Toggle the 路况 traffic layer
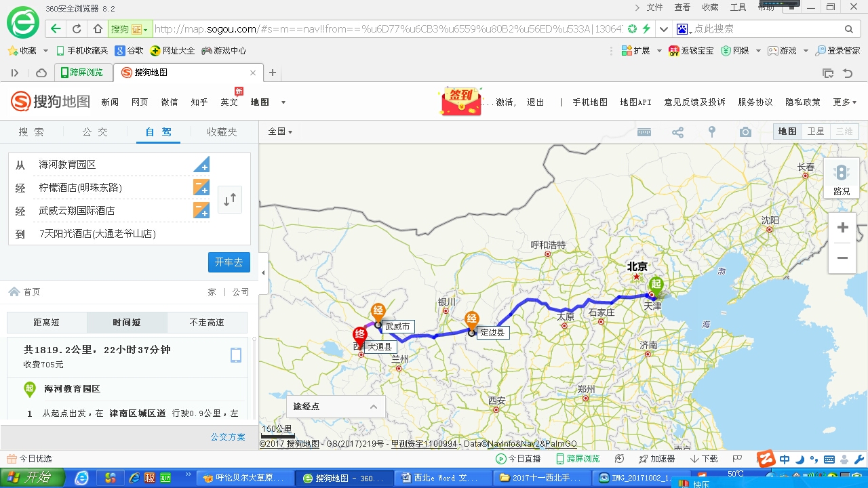868x488 pixels. click(842, 180)
